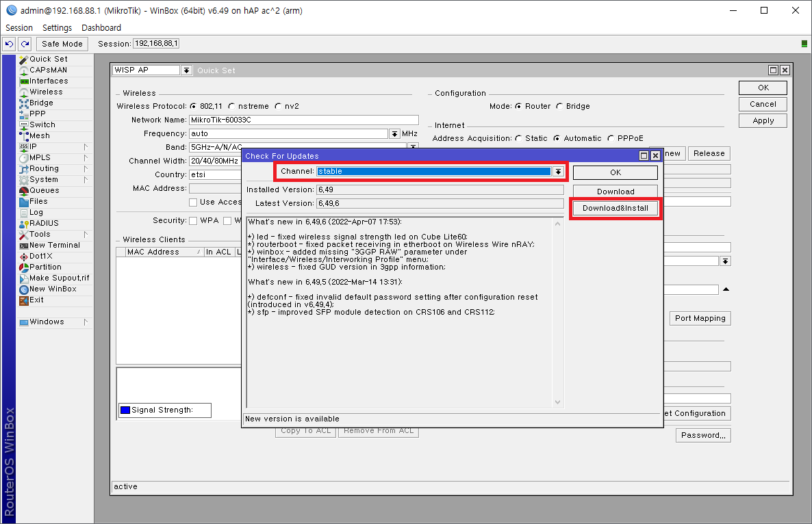Screen dimensions: 812x524
Task: Toggle the WPA security checkbox
Action: (193, 221)
